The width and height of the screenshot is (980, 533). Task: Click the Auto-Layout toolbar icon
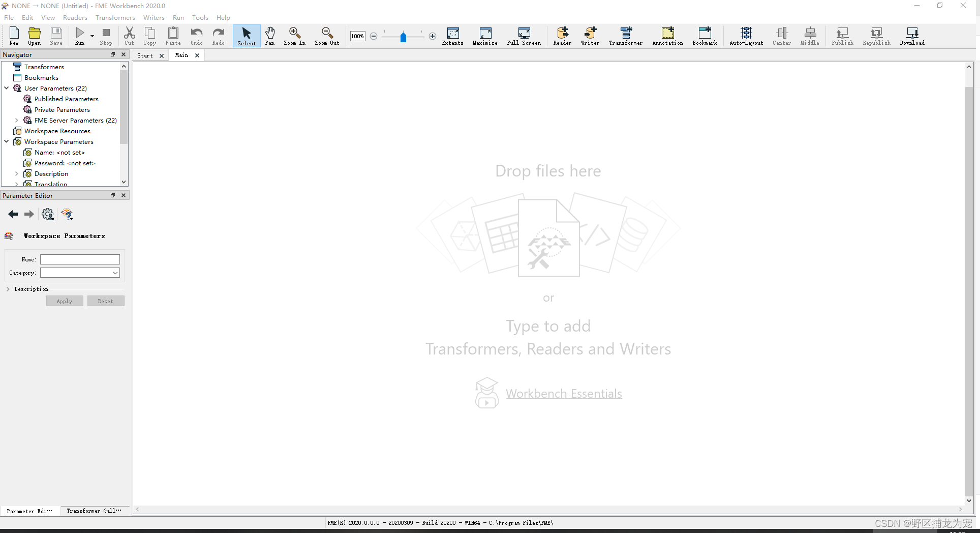(747, 36)
